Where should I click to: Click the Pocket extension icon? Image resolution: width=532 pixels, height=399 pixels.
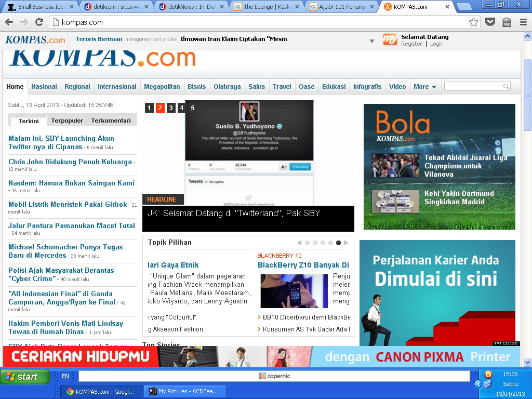point(490,22)
